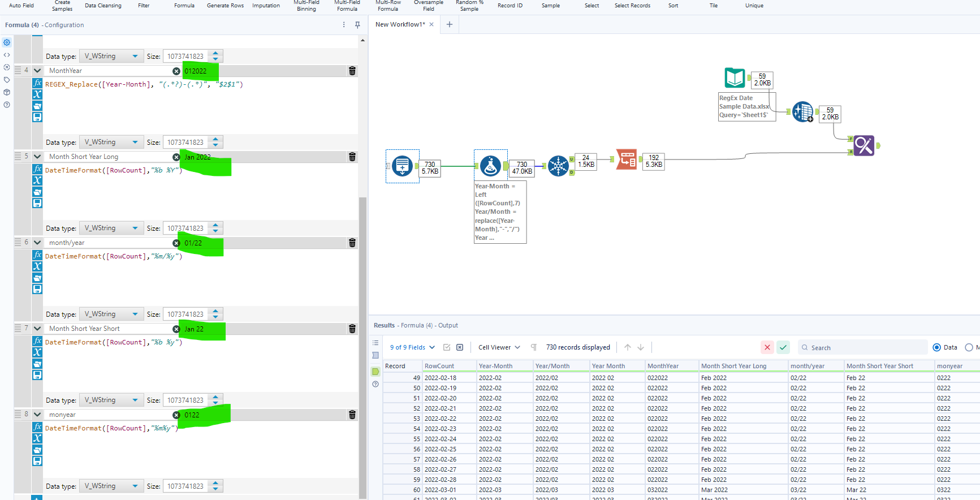Select the Generate Rows tool on canvas
Screen dimensions: 980x500
(402, 166)
